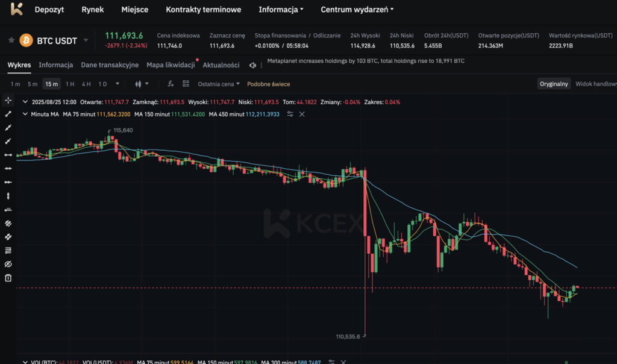
Task: Open BTC USDT pair selector dropdown
Action: (x=86, y=40)
